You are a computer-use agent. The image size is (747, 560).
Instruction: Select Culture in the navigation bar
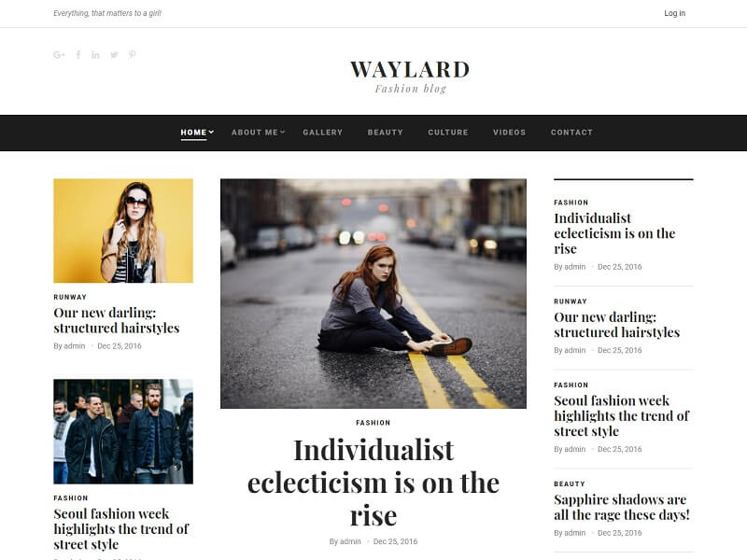click(448, 133)
